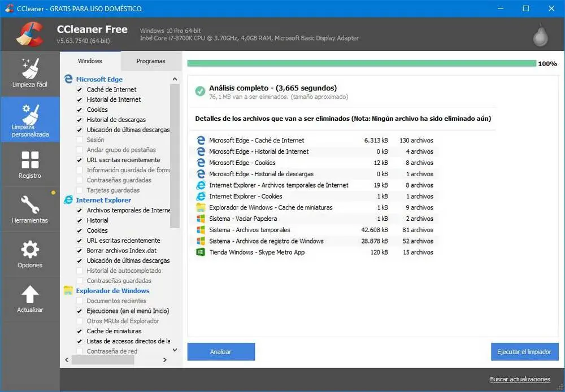Screen dimensions: 565x392
Task: Uncheck Edge Caché de Internet
Action: tap(79, 89)
